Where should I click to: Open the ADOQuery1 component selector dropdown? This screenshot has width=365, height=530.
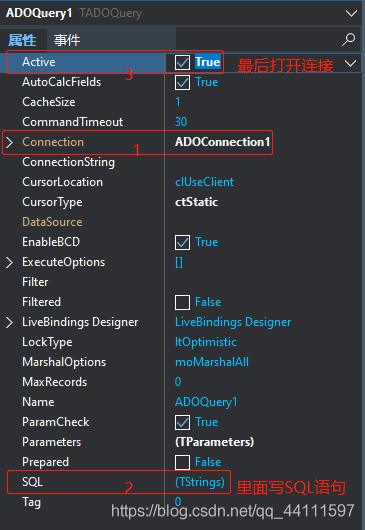pos(351,13)
